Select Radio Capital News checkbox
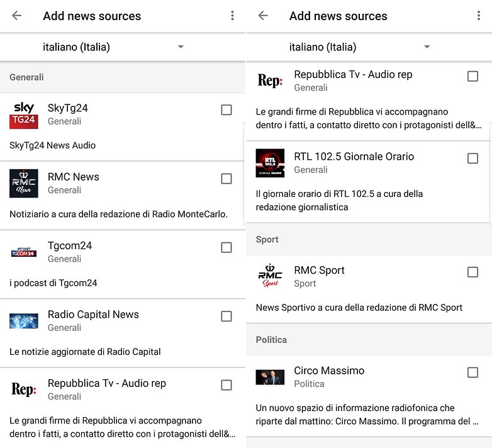This screenshot has height=448, width=492. click(226, 316)
